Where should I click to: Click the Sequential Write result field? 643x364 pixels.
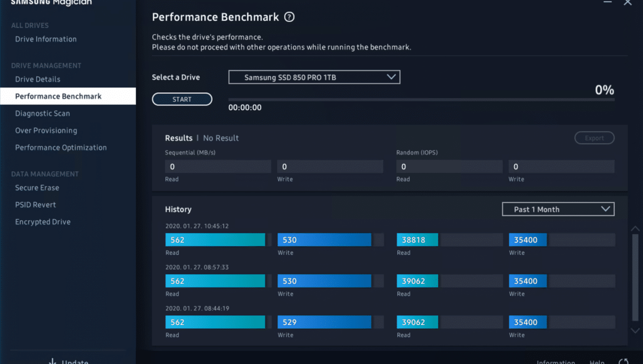[330, 167]
